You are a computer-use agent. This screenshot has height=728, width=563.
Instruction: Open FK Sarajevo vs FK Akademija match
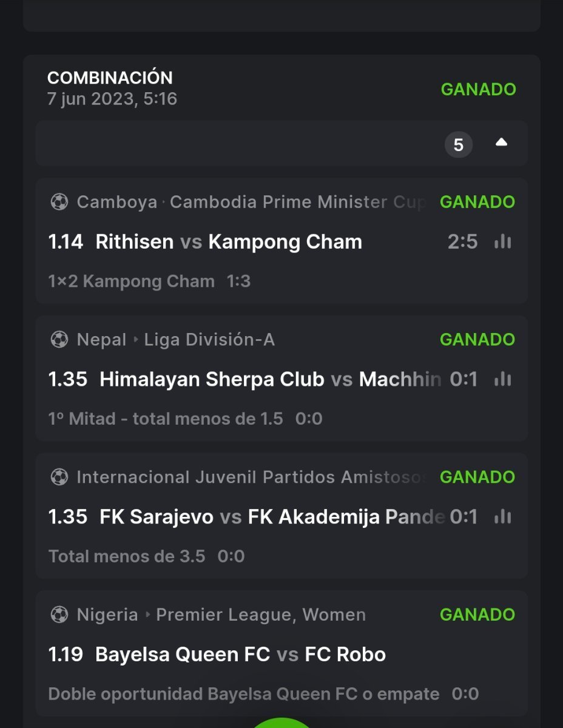pyautogui.click(x=243, y=517)
